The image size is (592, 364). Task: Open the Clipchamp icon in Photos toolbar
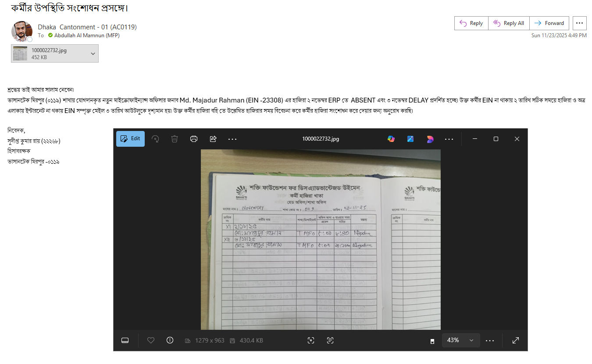pos(430,139)
